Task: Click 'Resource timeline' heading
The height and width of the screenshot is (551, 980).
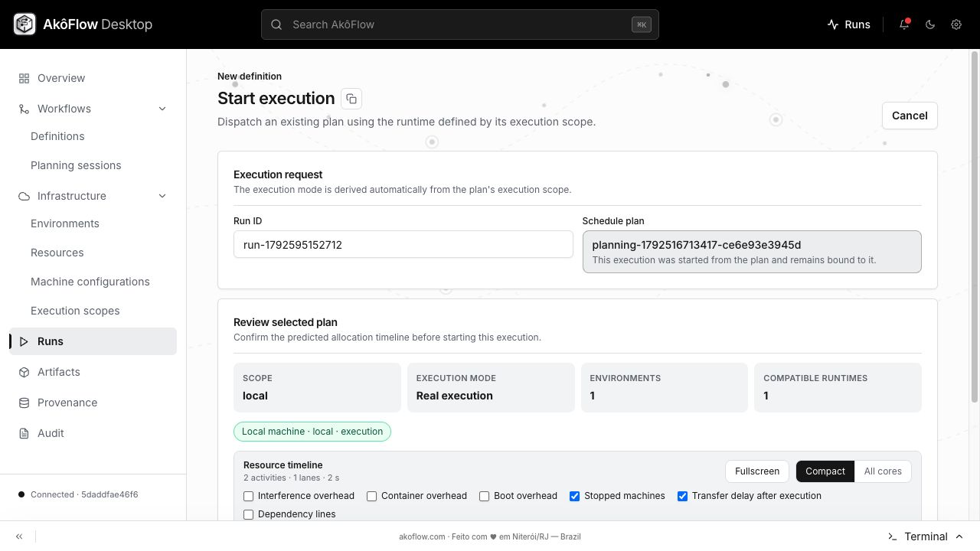Action: [283, 465]
